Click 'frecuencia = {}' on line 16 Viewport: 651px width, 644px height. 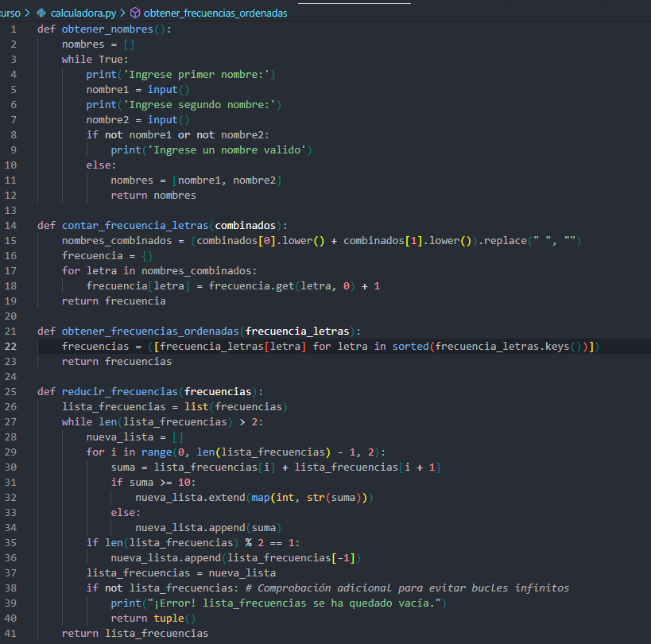[107, 256]
